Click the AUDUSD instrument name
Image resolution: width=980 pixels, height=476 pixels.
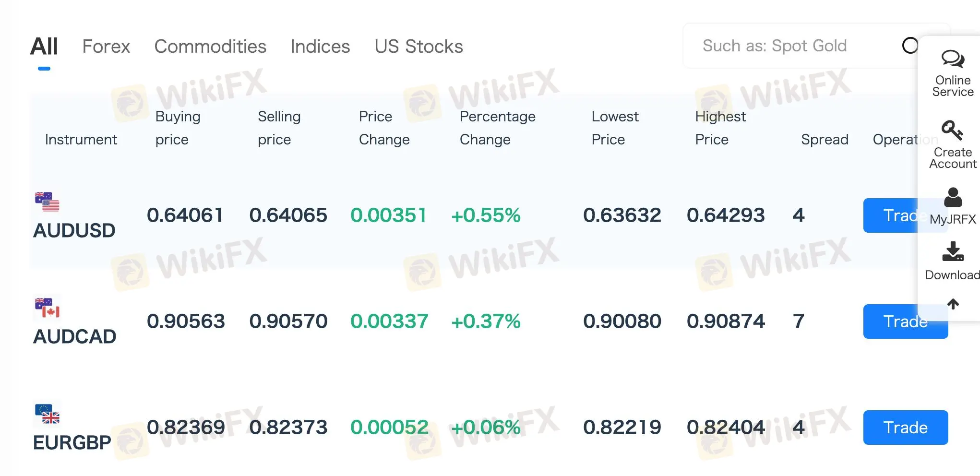[74, 231]
